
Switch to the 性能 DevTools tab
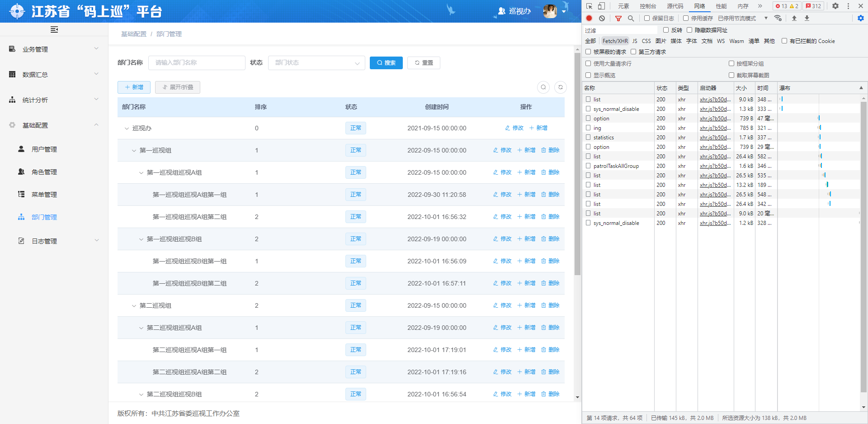pos(722,6)
